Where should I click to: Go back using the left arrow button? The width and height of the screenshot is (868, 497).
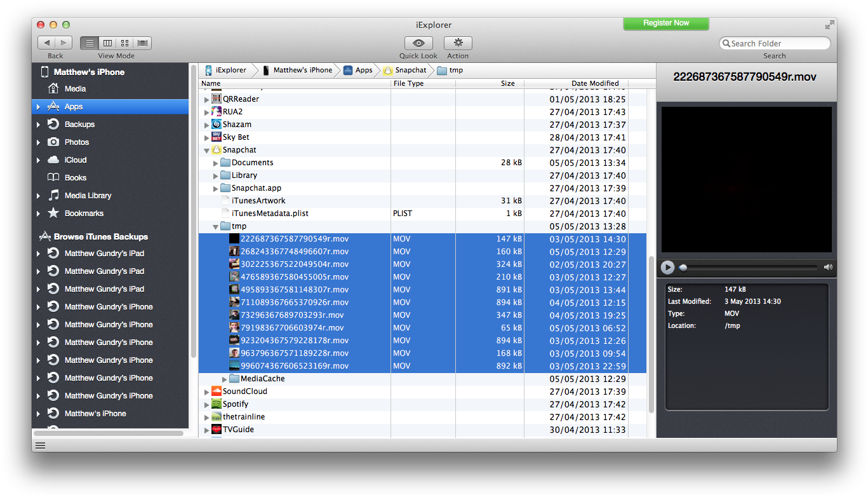(x=46, y=43)
